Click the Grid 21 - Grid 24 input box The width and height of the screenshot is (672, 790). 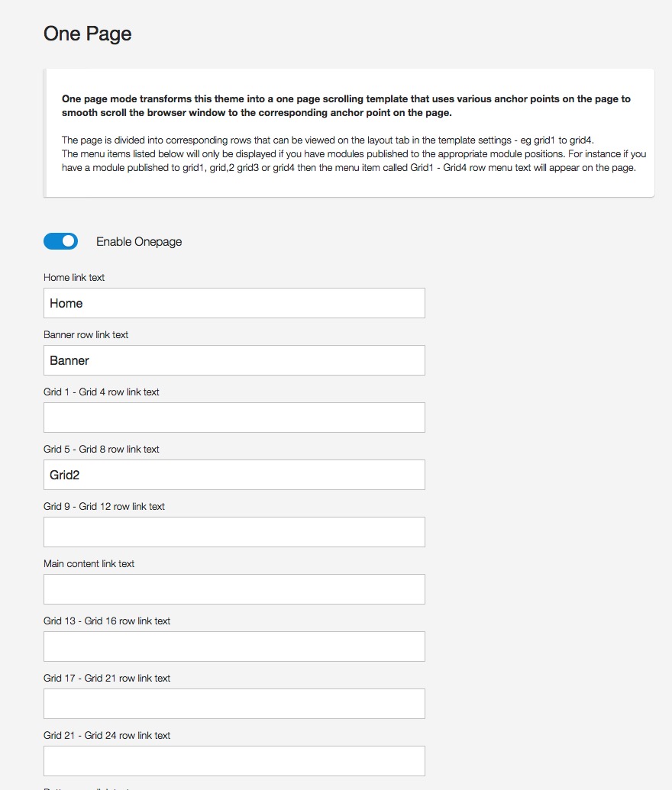coord(234,761)
